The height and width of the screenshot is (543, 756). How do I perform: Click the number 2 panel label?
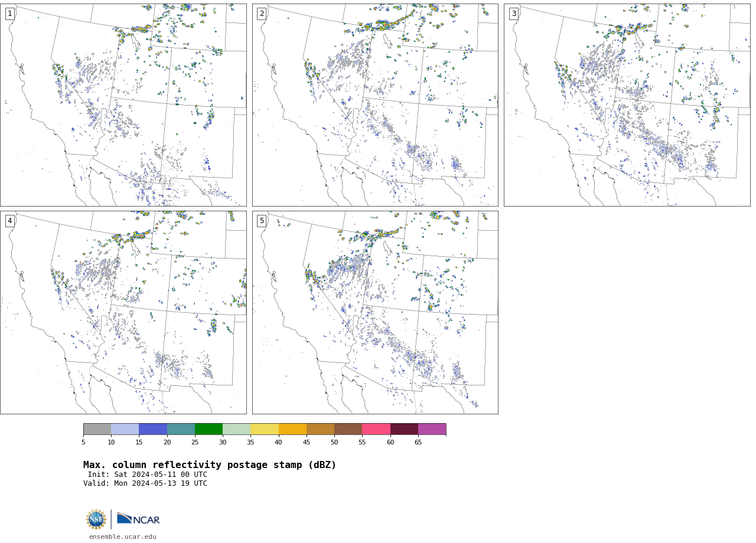[262, 14]
